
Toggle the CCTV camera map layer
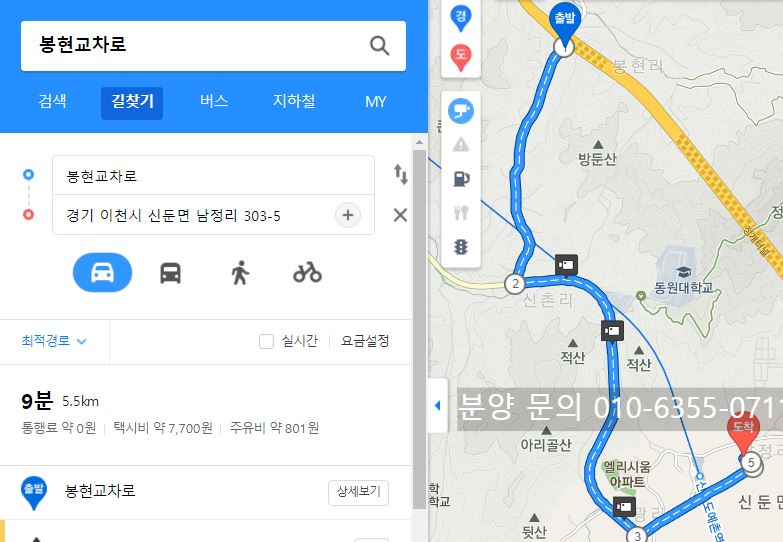click(x=460, y=111)
